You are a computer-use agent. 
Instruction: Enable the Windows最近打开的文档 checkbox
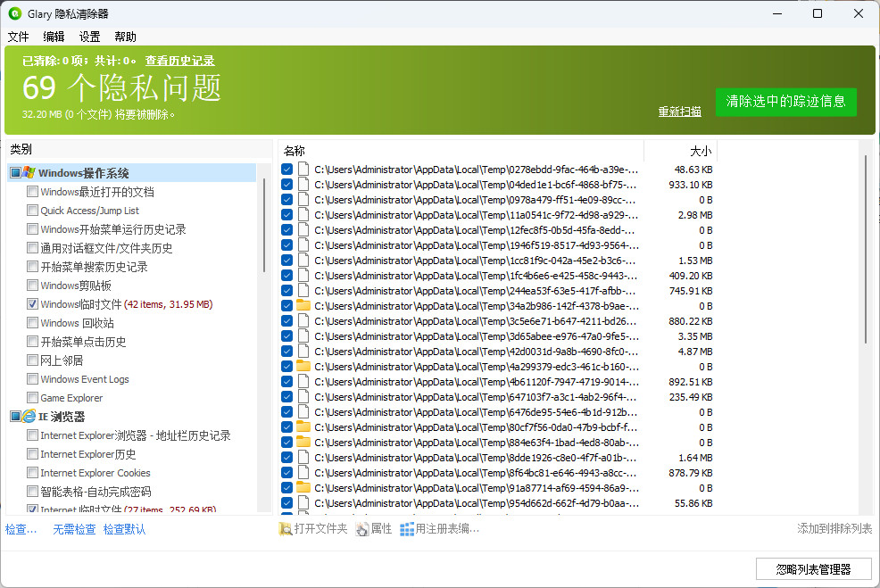[x=32, y=191]
